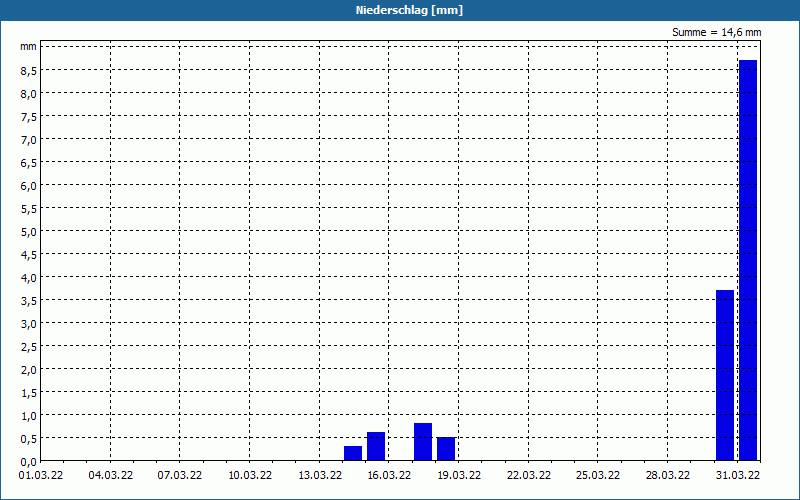Click the x-axis date label 19.03.22
This screenshot has height=500, width=800.
coord(459,475)
